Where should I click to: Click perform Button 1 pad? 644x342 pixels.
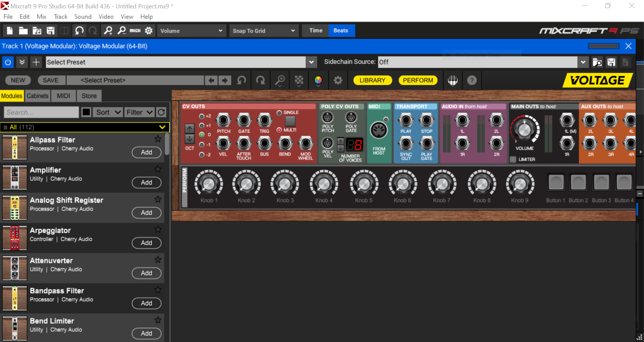pyautogui.click(x=556, y=182)
